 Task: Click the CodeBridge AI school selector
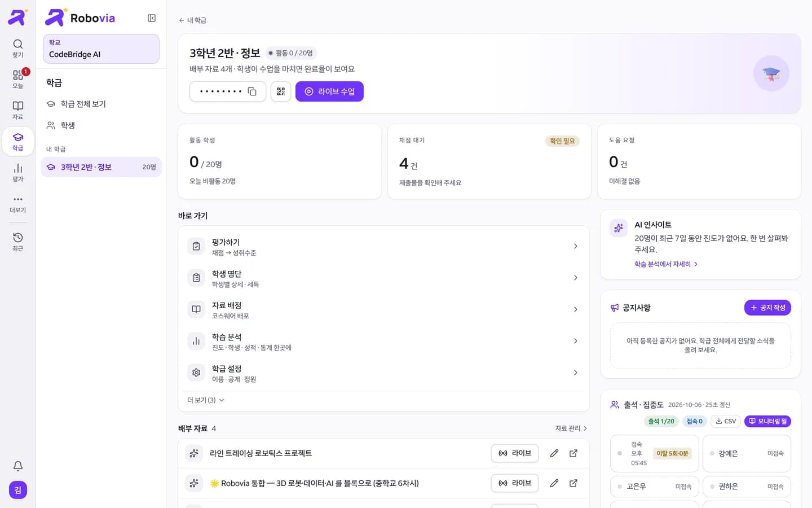pyautogui.click(x=101, y=49)
